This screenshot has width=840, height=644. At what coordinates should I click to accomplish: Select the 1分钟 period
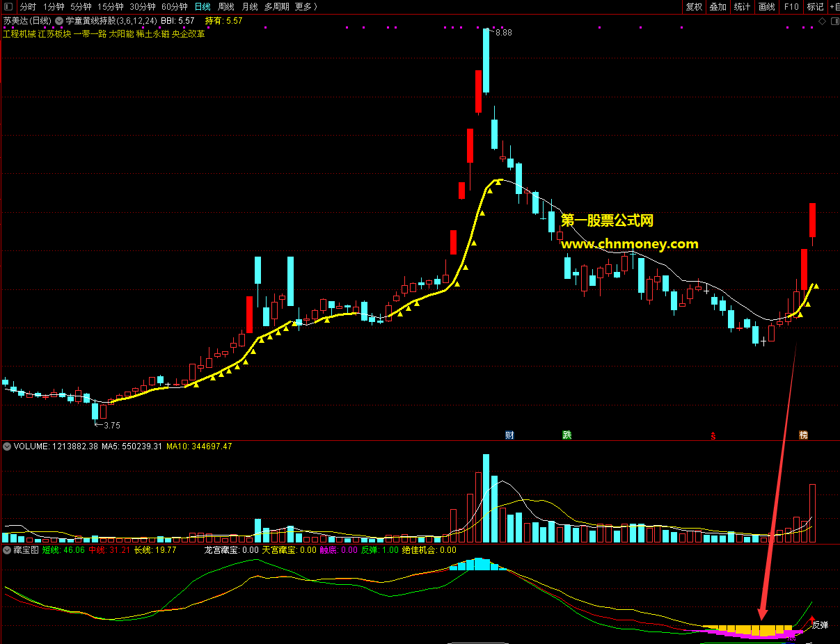54,6
